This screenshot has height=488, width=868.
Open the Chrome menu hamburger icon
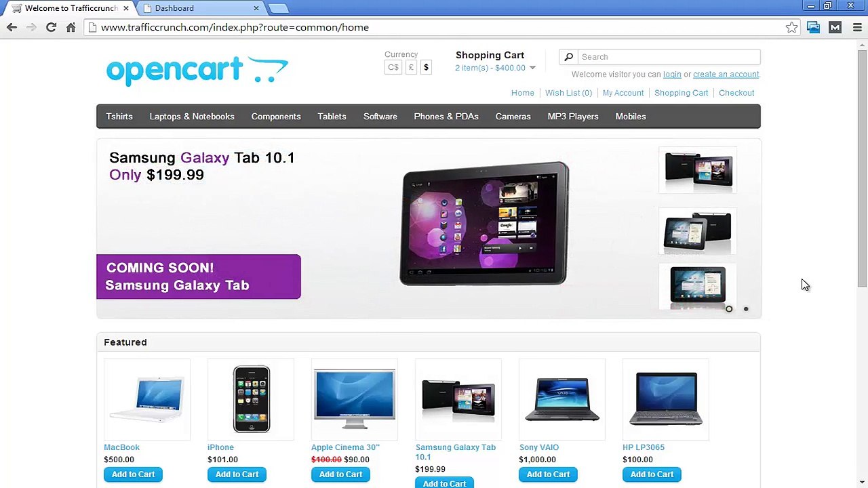pos(857,27)
